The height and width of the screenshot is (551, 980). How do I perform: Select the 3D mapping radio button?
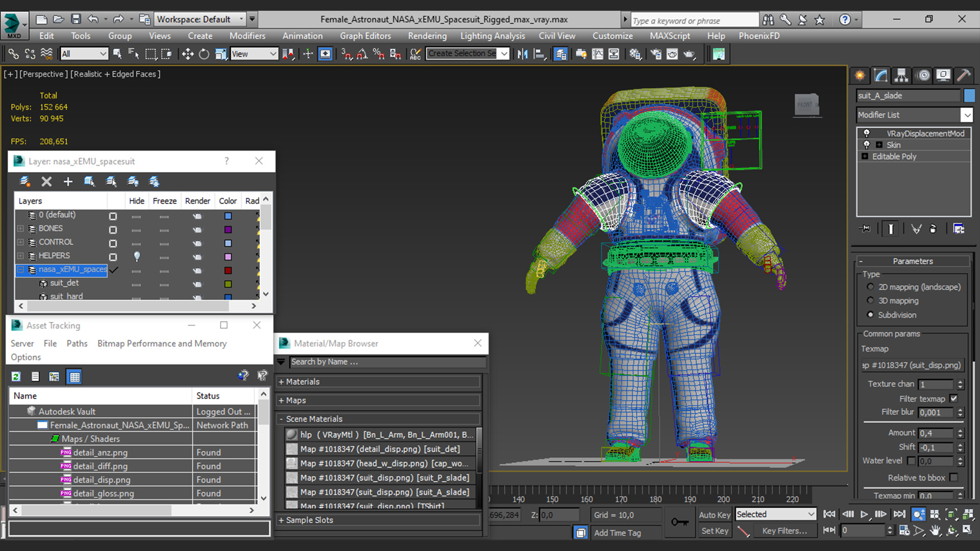click(x=870, y=300)
